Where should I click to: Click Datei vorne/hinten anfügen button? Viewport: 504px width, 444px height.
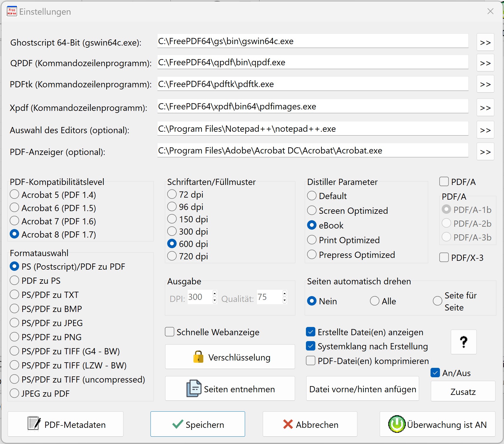pos(363,389)
